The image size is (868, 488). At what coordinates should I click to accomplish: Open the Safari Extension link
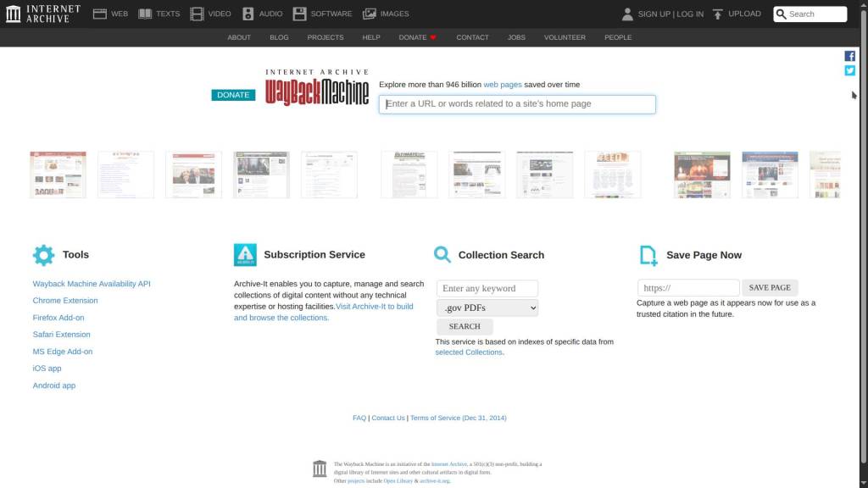point(61,335)
